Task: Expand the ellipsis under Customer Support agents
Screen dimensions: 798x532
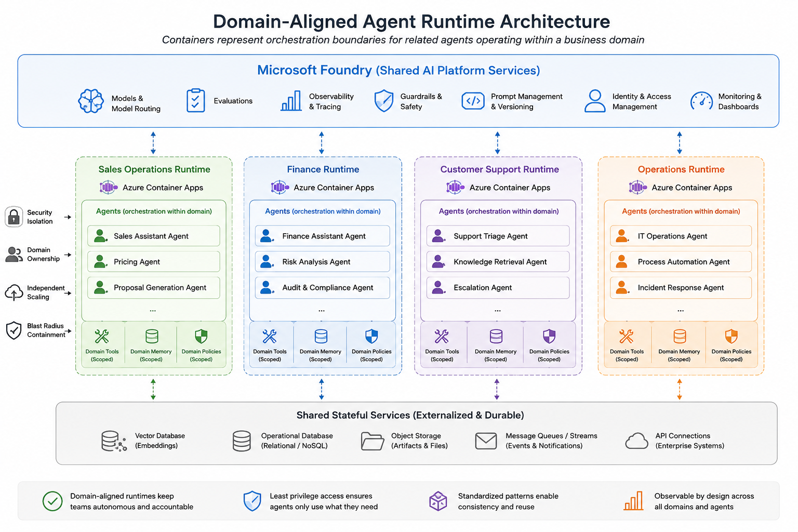Action: (498, 310)
